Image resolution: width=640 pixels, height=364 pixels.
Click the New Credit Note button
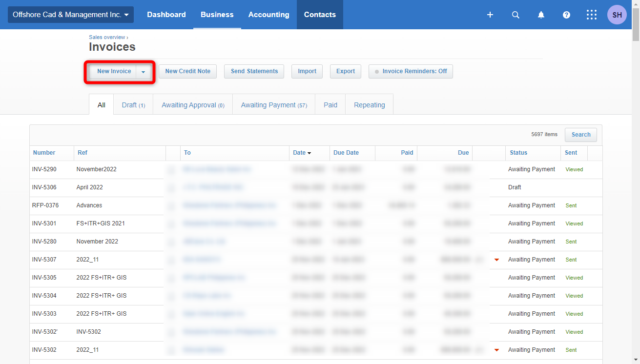(188, 71)
